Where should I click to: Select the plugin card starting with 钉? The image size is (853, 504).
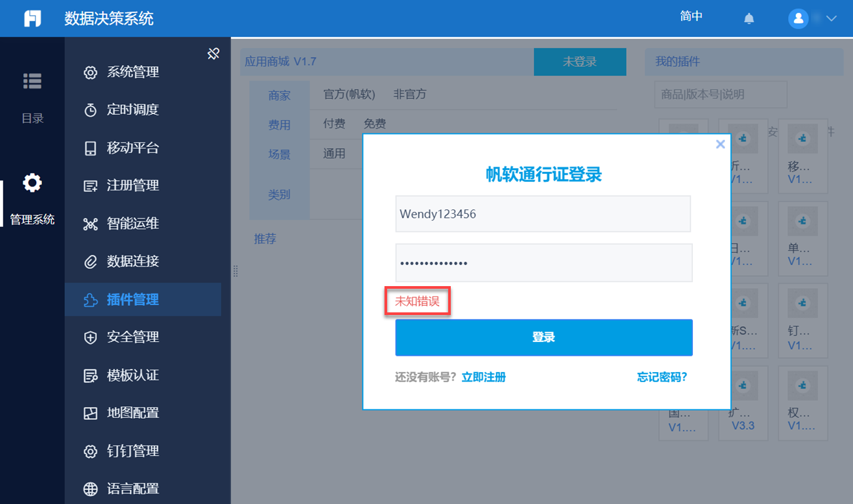coord(802,320)
